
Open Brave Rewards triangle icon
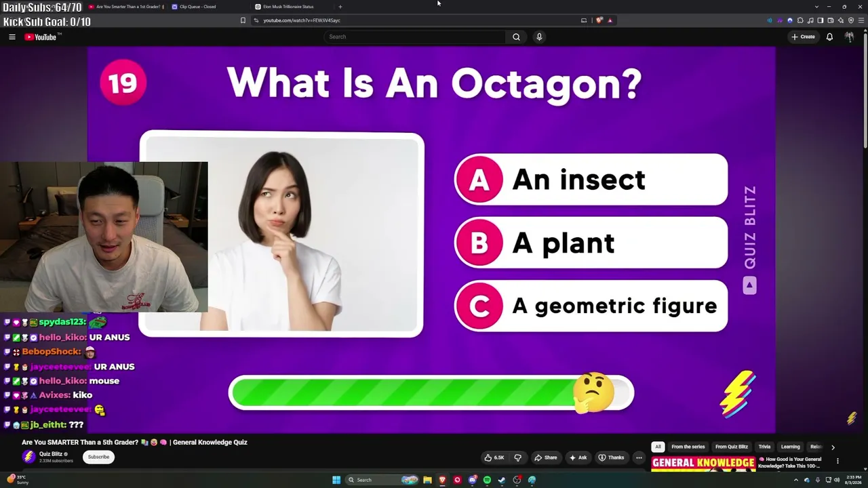pyautogui.click(x=610, y=20)
